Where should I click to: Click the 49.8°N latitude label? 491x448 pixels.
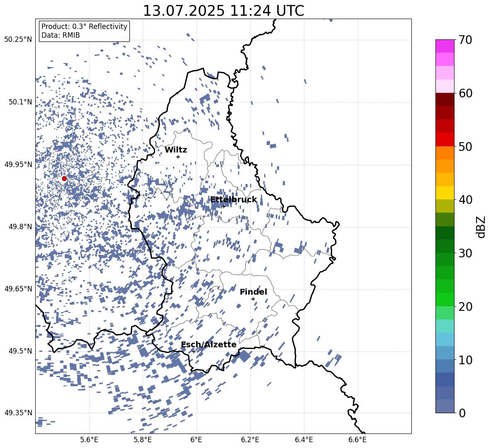[x=20, y=227]
